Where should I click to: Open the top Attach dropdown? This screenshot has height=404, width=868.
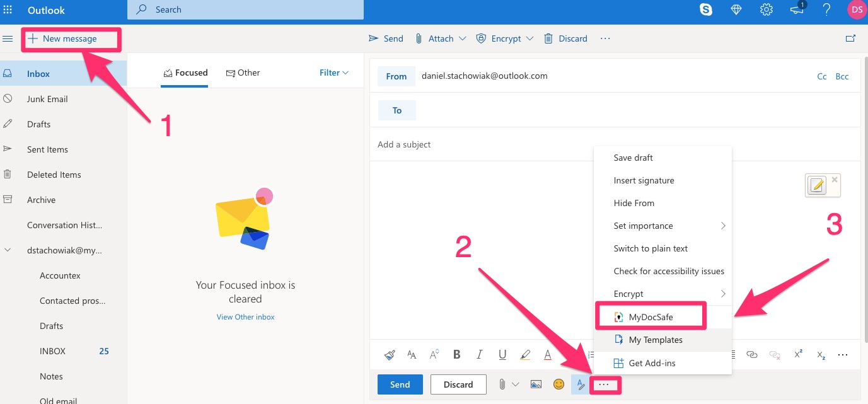tap(440, 38)
